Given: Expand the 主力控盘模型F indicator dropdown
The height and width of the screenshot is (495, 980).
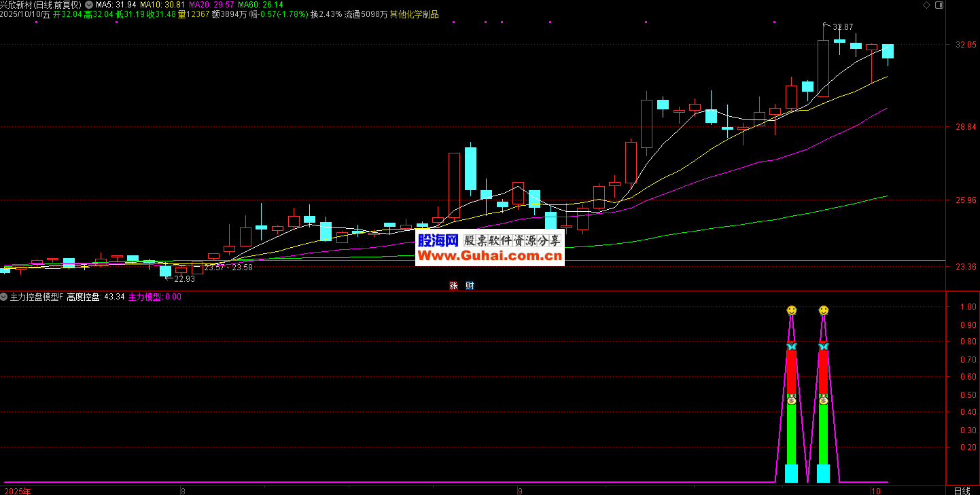Looking at the screenshot, I should [x=4, y=297].
